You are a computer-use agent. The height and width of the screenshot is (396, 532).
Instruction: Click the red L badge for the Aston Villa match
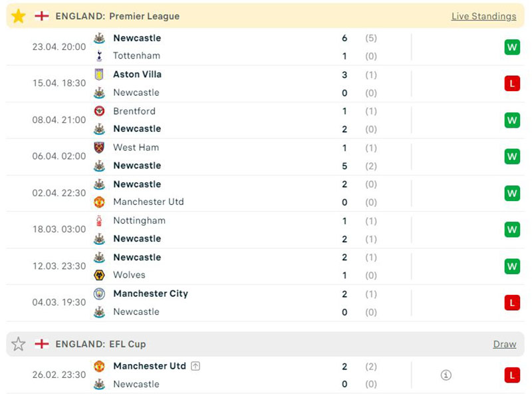(511, 83)
